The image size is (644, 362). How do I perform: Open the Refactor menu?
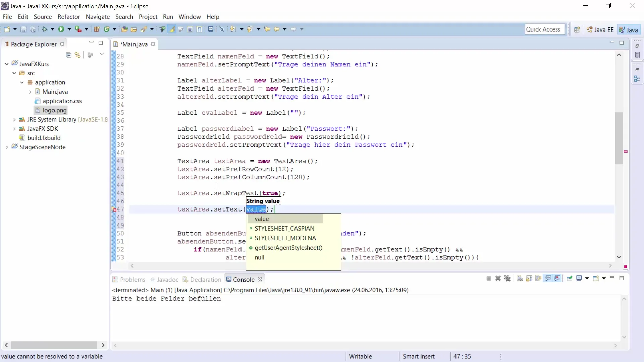pos(69,17)
